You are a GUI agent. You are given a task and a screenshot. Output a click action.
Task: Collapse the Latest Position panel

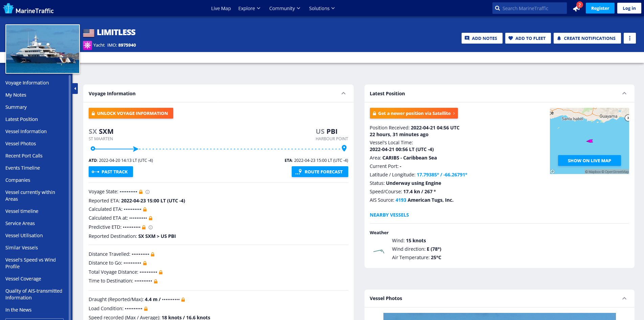point(624,93)
